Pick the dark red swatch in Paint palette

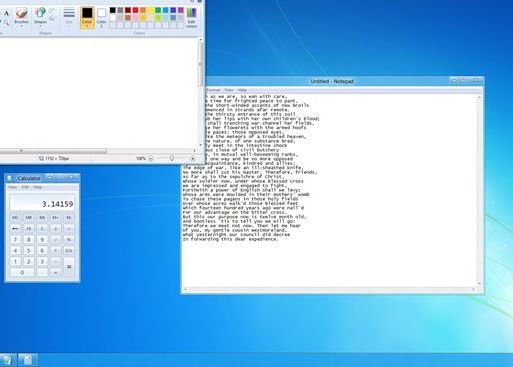click(128, 11)
